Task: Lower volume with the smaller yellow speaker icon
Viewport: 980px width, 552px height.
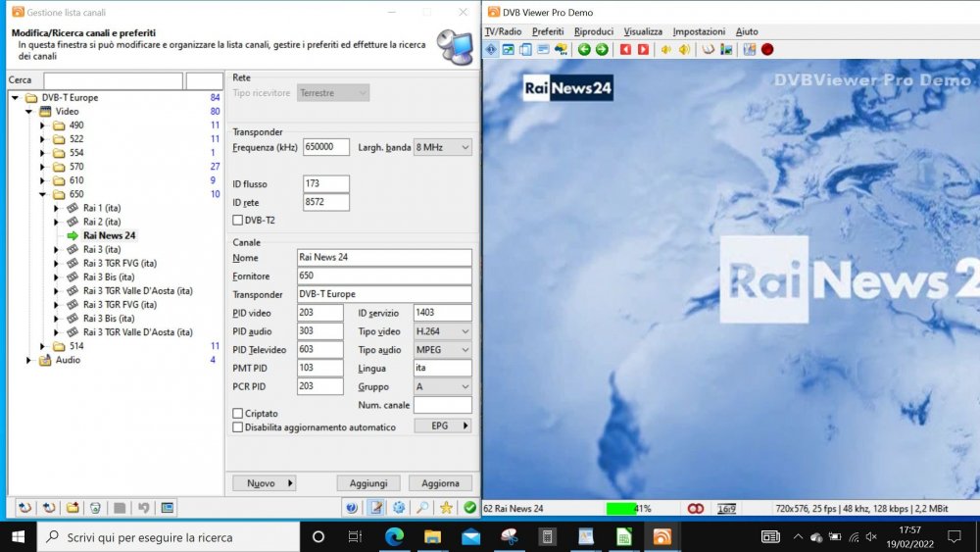Action: coord(666,49)
